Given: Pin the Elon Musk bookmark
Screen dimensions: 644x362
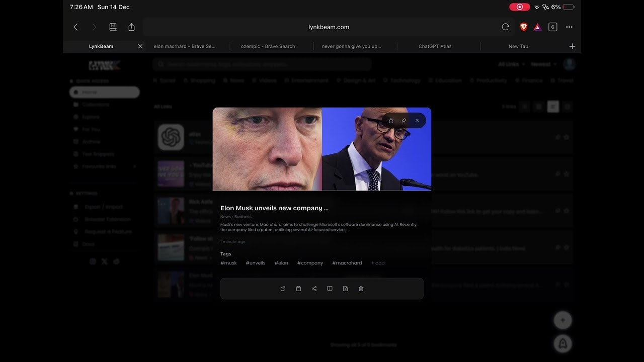Looking at the screenshot, I should click(404, 121).
